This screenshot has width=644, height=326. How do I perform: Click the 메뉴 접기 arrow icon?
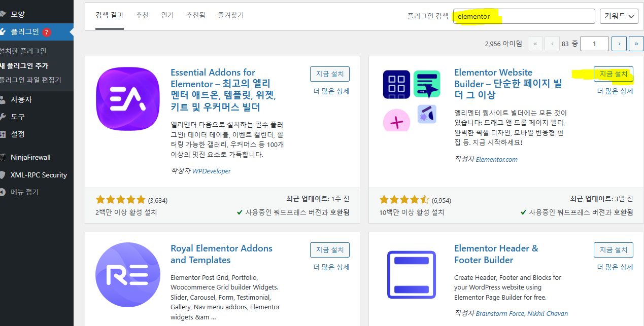pyautogui.click(x=3, y=192)
